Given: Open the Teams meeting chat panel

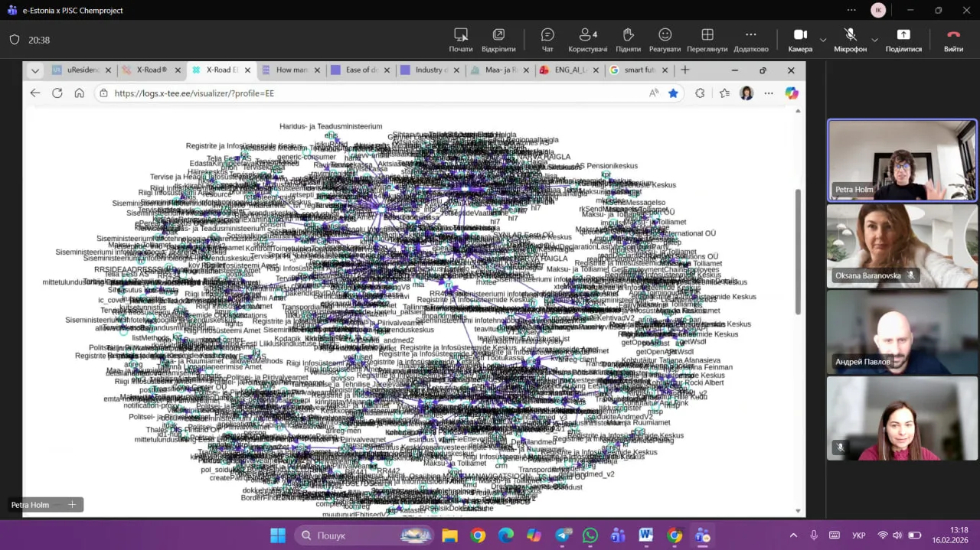Looking at the screenshot, I should 547,40.
